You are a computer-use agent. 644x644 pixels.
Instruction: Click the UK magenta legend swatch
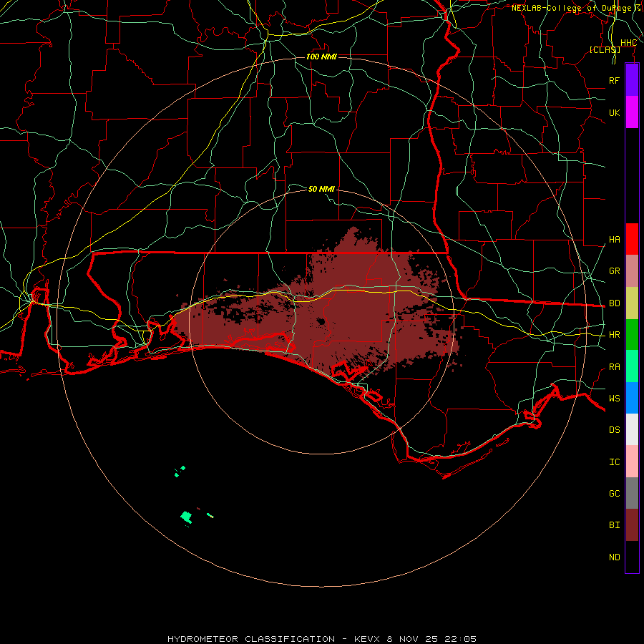click(632, 112)
